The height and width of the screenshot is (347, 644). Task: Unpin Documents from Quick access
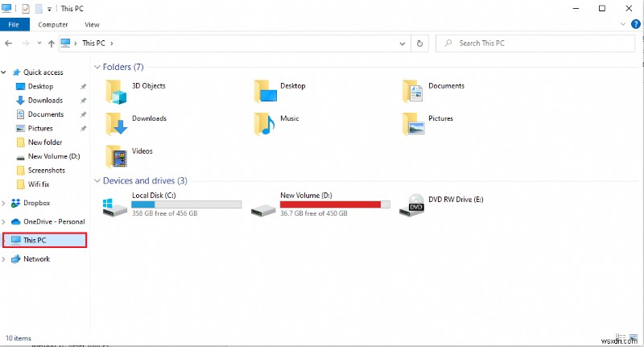[x=84, y=114]
